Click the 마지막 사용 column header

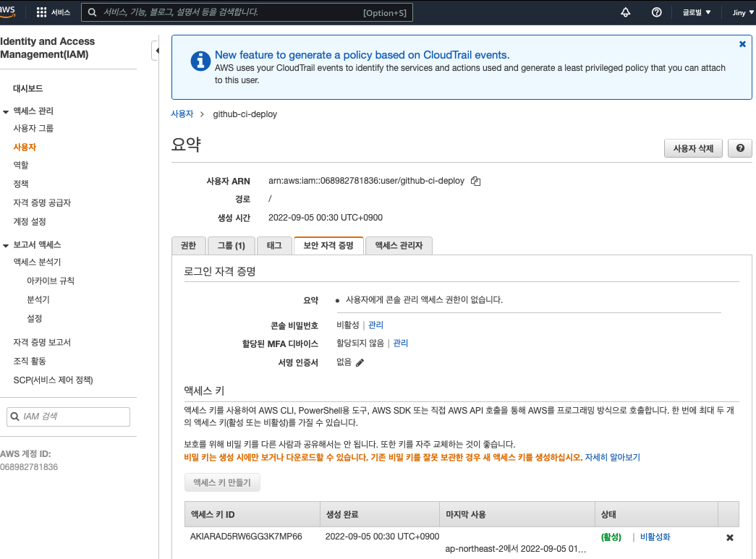[517, 514]
